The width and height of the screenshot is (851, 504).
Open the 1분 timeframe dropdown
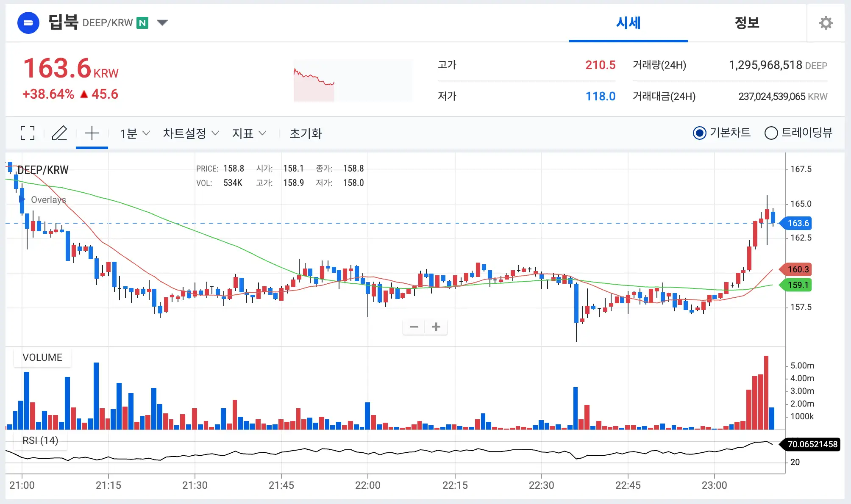pos(133,133)
